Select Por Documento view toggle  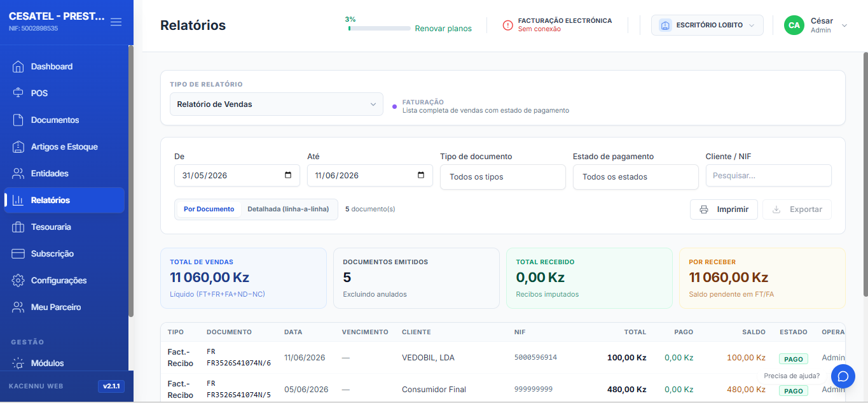209,209
